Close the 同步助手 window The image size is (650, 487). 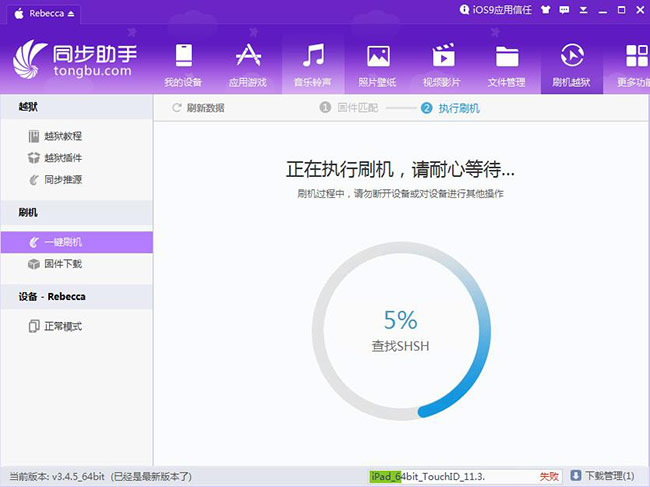click(x=640, y=10)
